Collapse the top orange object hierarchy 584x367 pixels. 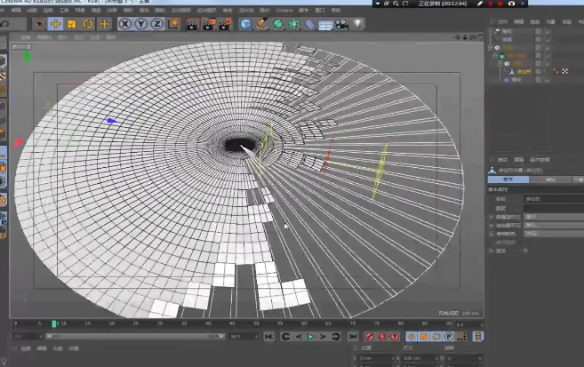tap(491, 48)
